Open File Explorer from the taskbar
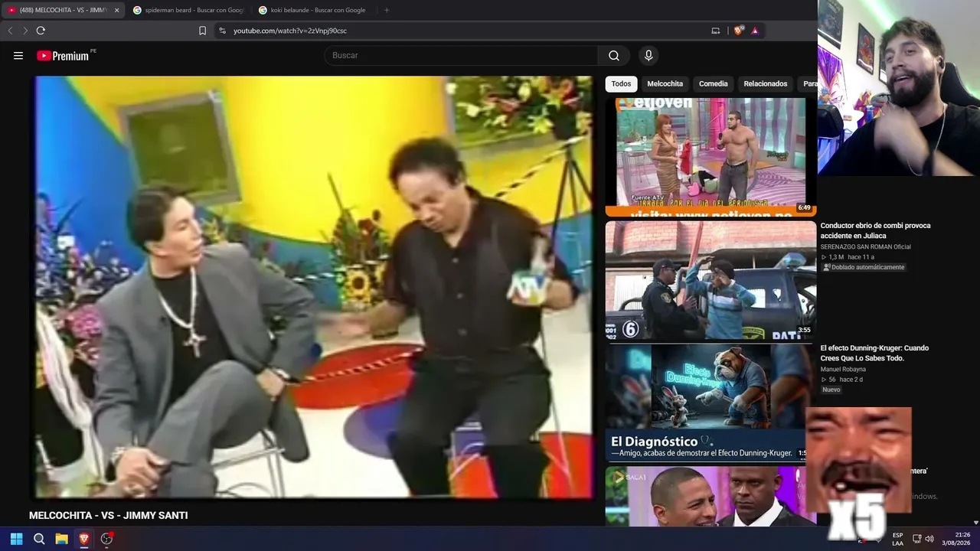This screenshot has width=980, height=551. [61, 539]
